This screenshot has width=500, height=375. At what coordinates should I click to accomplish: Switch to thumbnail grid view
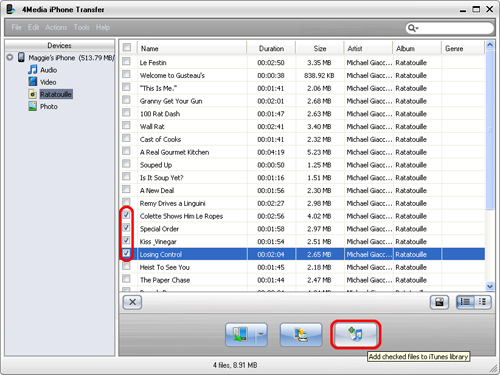pos(482,302)
